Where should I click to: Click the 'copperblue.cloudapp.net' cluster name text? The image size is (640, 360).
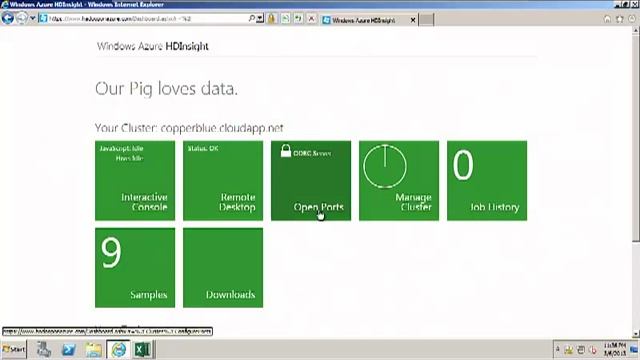222,128
